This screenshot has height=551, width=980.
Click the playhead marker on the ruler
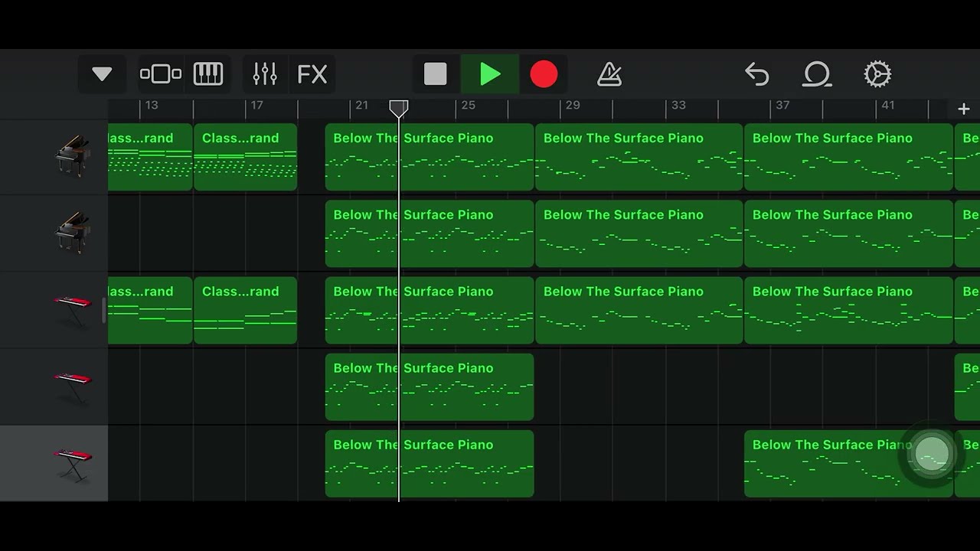(x=398, y=108)
